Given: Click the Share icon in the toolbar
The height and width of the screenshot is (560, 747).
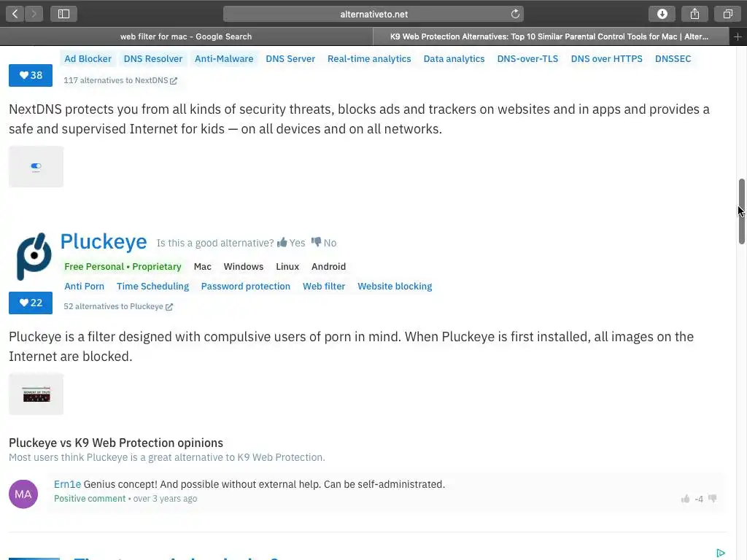Looking at the screenshot, I should (694, 14).
